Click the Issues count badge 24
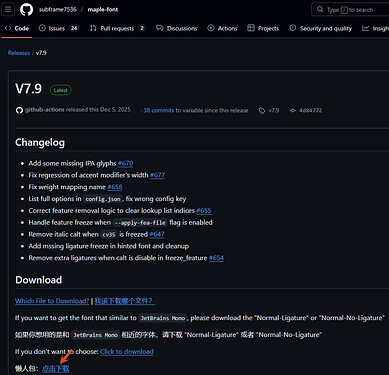 (74, 28)
